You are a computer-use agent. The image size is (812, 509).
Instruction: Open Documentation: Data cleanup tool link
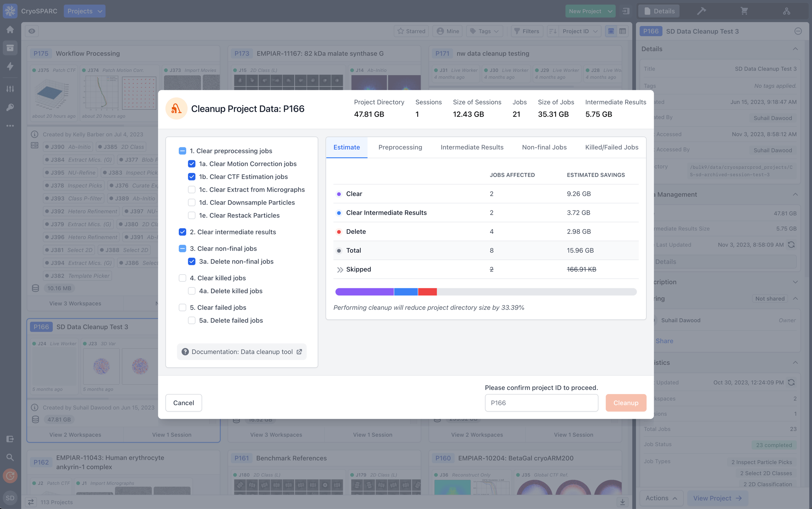pos(242,352)
